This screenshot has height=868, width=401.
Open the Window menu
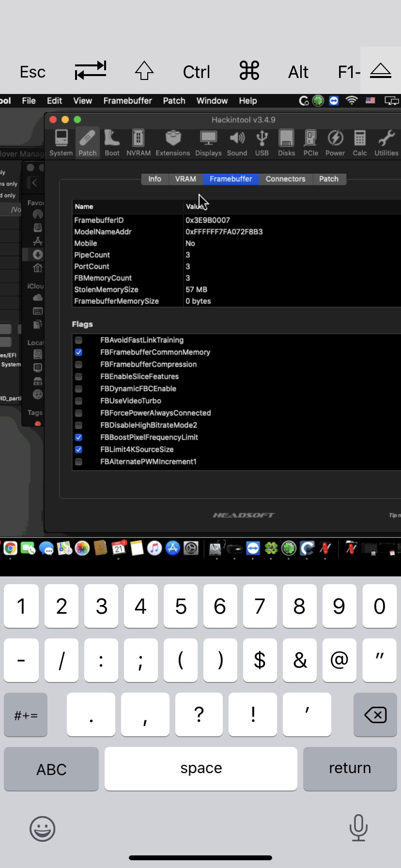coord(212,101)
